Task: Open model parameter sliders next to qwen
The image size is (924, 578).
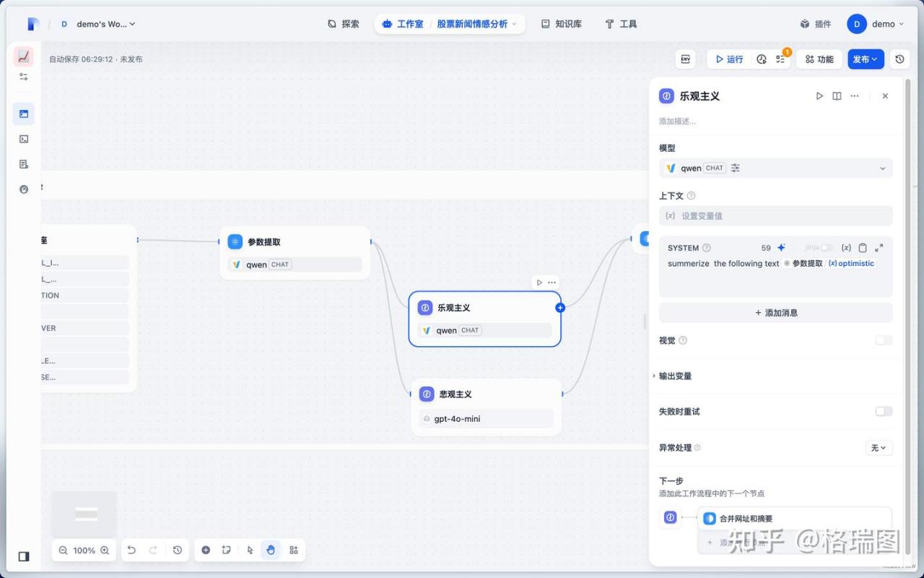Action: tap(736, 168)
